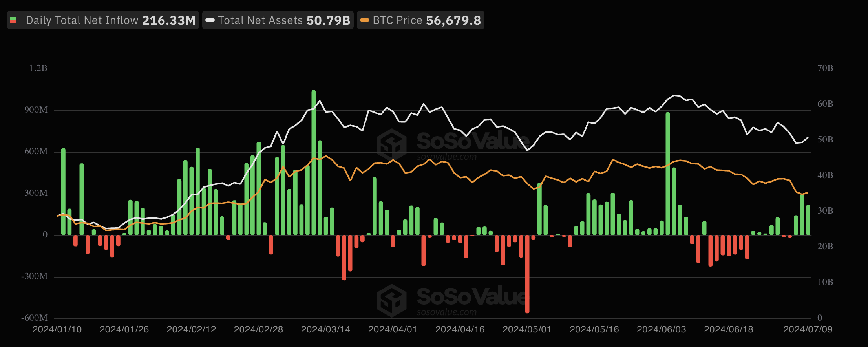This screenshot has width=868, height=347.
Task: Select the tallest green inflow bar in March
Action: [x=313, y=163]
